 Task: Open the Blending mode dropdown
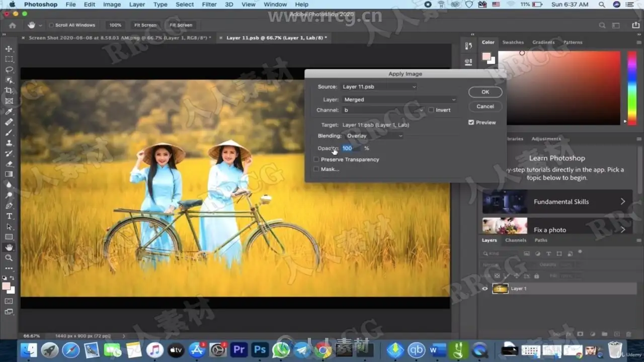374,136
